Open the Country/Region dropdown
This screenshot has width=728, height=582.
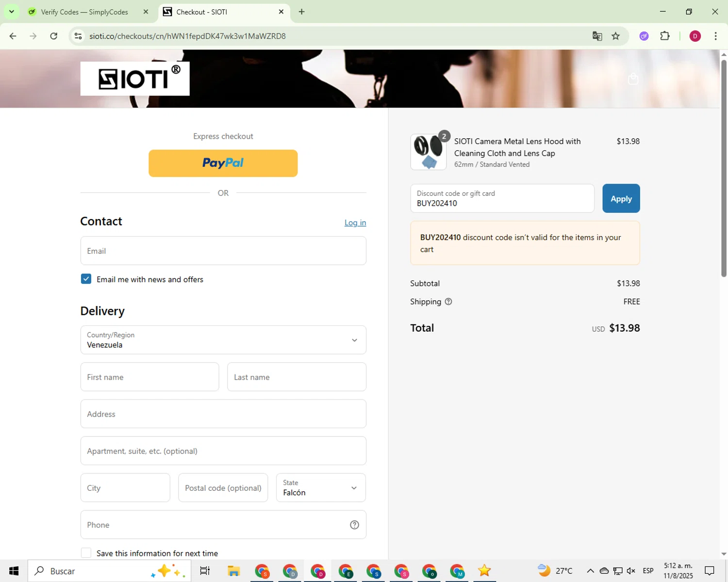coord(223,340)
